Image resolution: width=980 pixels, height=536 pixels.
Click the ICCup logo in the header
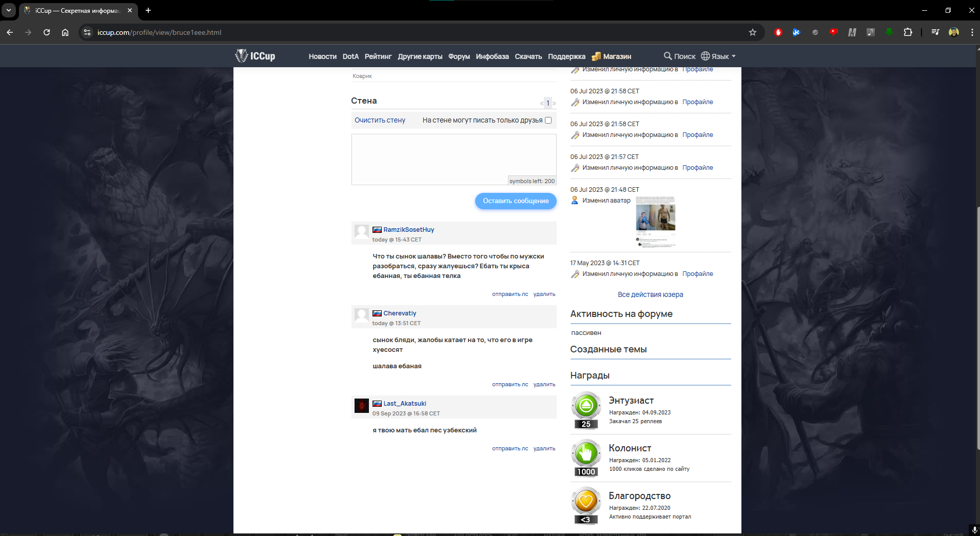(256, 56)
